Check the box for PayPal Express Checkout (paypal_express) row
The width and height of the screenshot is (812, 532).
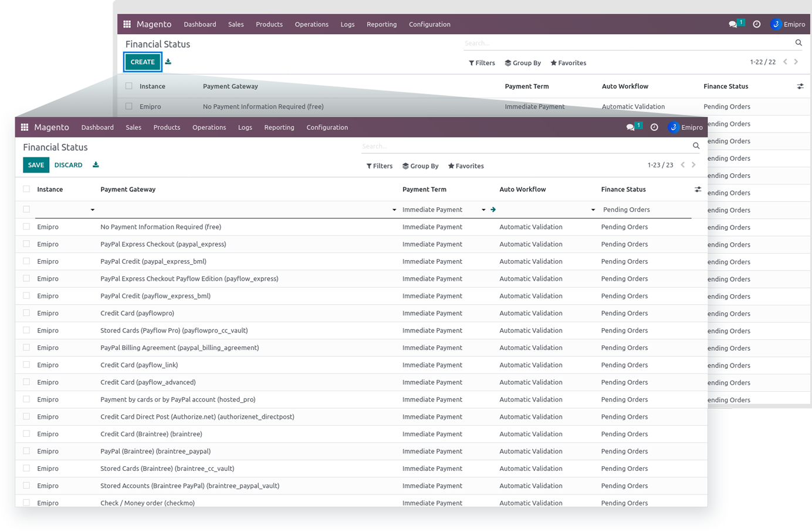coord(26,244)
